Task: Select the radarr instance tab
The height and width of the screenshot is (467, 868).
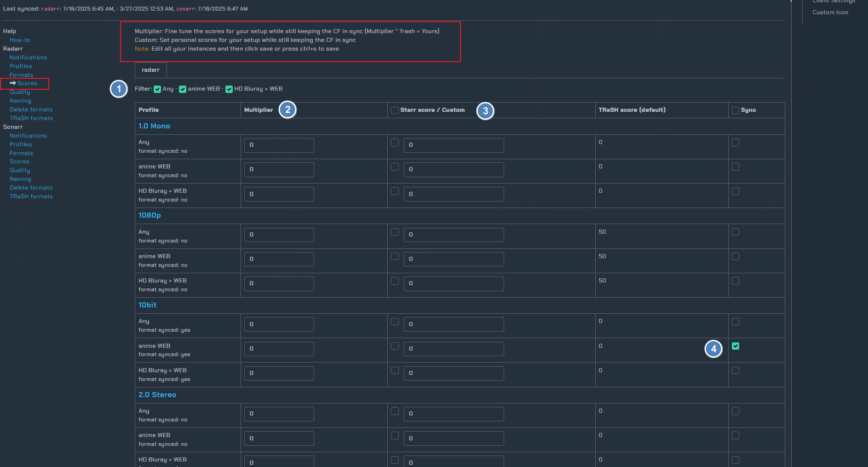Action: tap(150, 70)
